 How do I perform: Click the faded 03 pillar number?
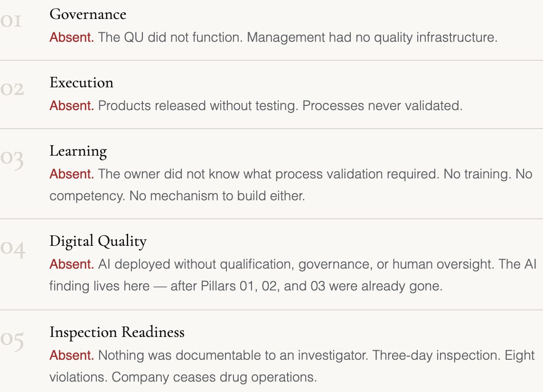pyautogui.click(x=12, y=159)
